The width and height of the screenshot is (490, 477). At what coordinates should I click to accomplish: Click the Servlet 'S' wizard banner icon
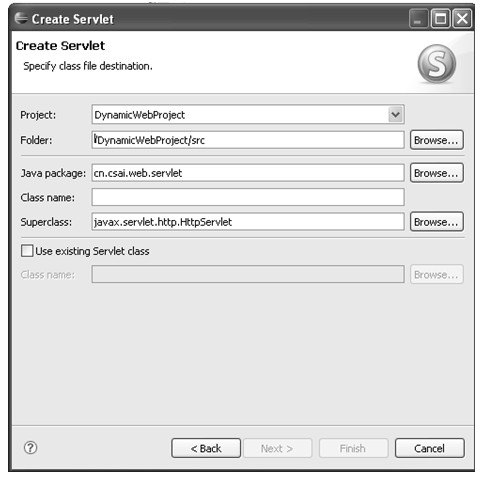(x=436, y=64)
